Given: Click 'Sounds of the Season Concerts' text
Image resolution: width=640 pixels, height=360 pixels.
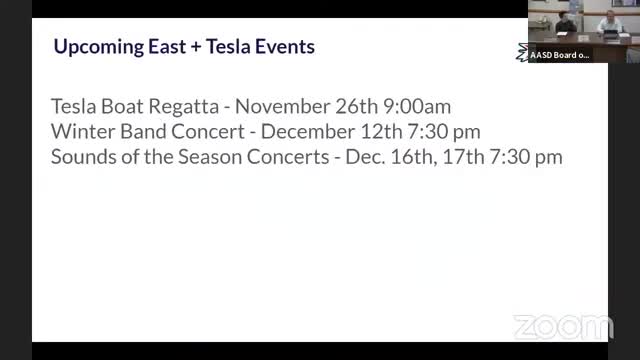Looking at the screenshot, I should pos(190,157).
